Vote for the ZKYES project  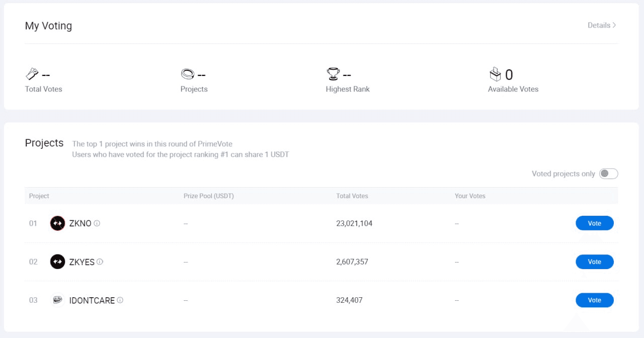[x=595, y=262]
